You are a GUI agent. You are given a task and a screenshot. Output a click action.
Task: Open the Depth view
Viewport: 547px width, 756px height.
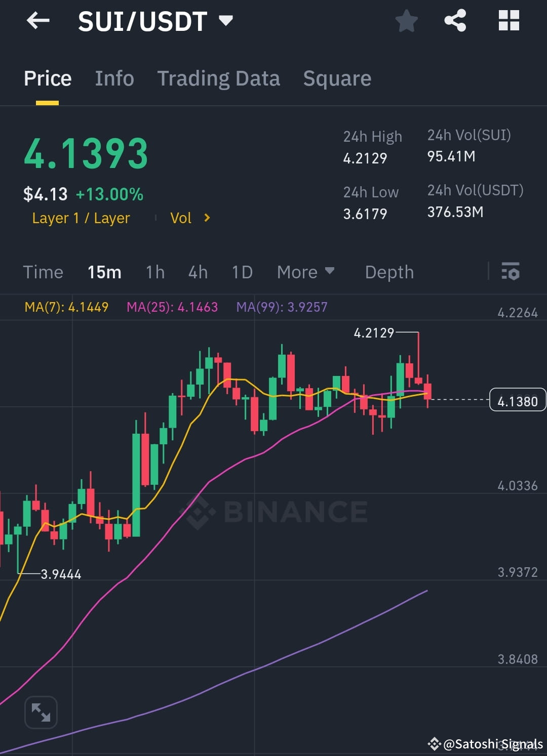(x=389, y=272)
